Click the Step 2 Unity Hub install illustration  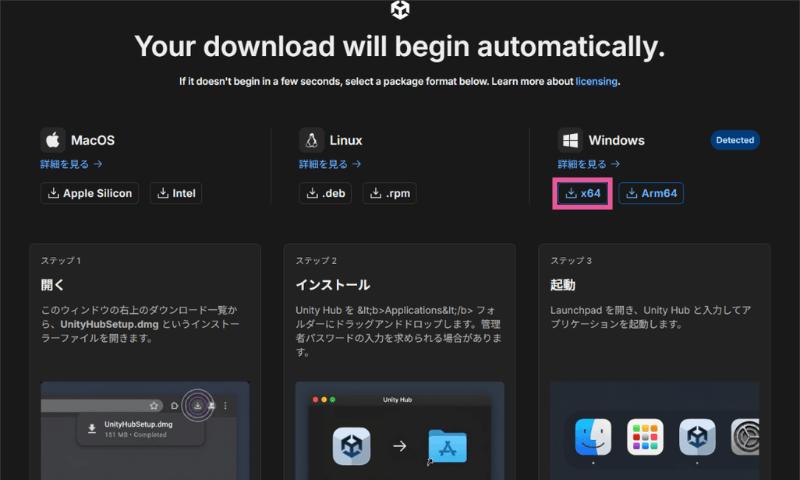click(x=399, y=431)
